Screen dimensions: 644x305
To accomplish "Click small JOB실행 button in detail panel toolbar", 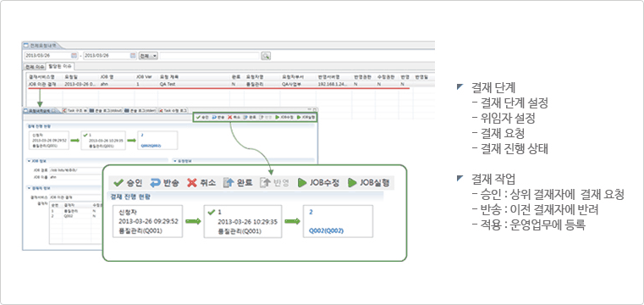I will 306,117.
